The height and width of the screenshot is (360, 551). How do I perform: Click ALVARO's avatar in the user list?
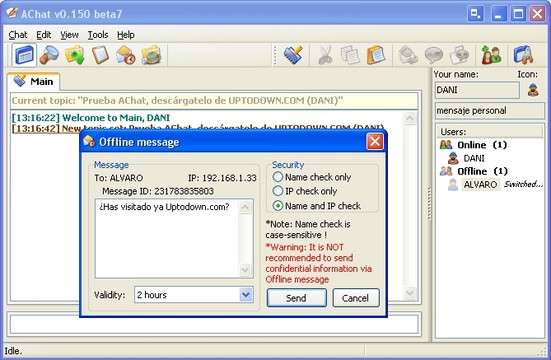453,185
